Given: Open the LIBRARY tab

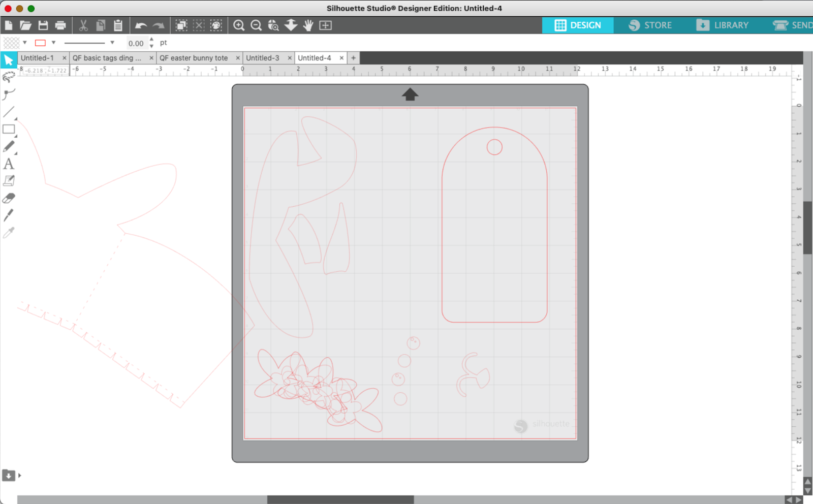Looking at the screenshot, I should [x=722, y=25].
